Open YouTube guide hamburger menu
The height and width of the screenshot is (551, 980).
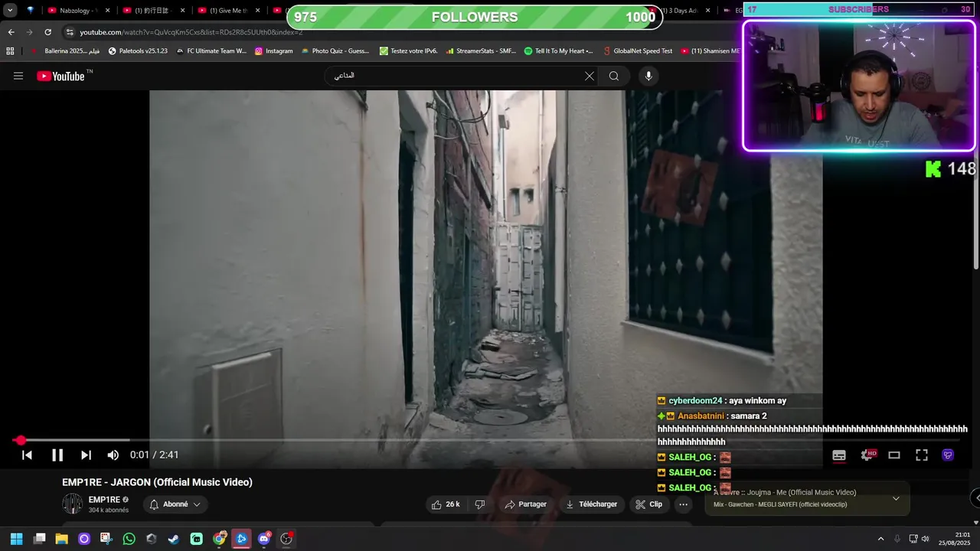click(18, 76)
